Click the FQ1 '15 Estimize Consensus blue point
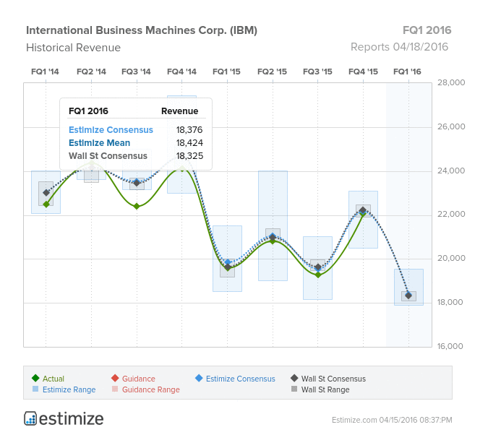The width and height of the screenshot is (488, 448). 228,262
